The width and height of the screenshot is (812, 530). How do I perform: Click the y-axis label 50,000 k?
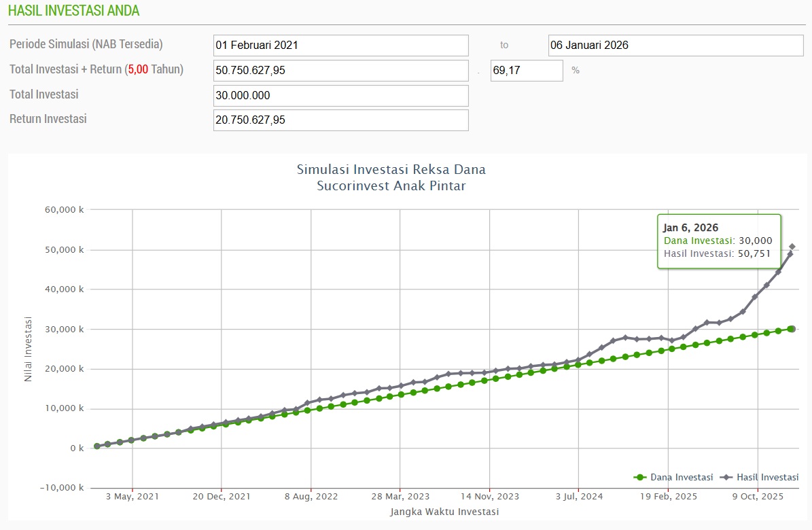[65, 250]
